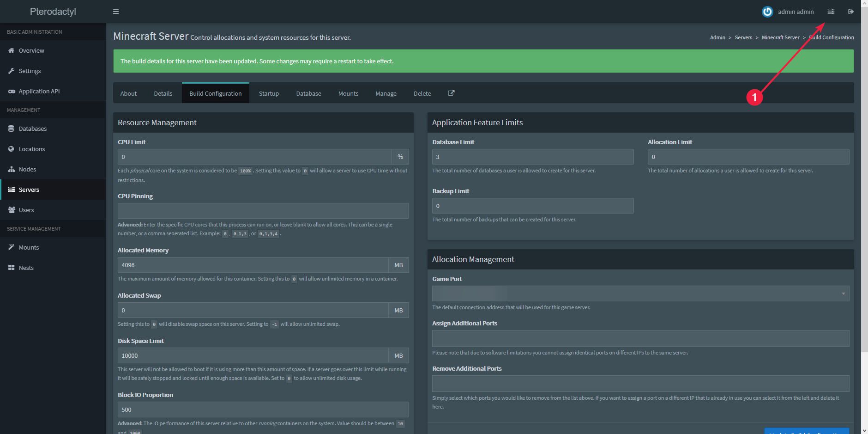Open Nests in the sidebar

[x=53, y=268]
